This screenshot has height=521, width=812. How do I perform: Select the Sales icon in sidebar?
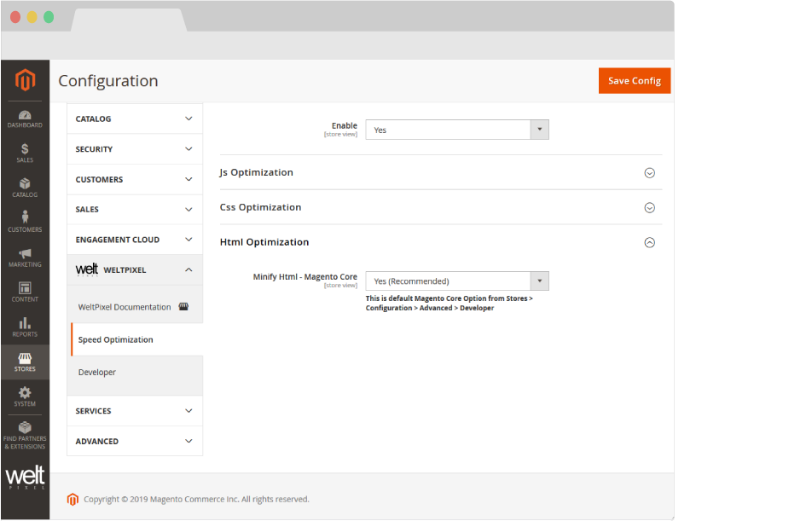25,149
